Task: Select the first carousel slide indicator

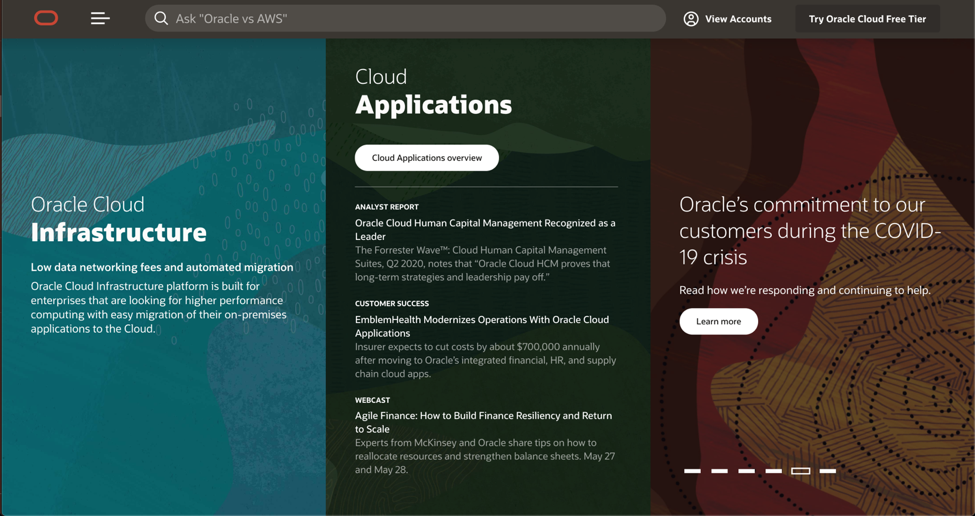Action: [x=692, y=471]
